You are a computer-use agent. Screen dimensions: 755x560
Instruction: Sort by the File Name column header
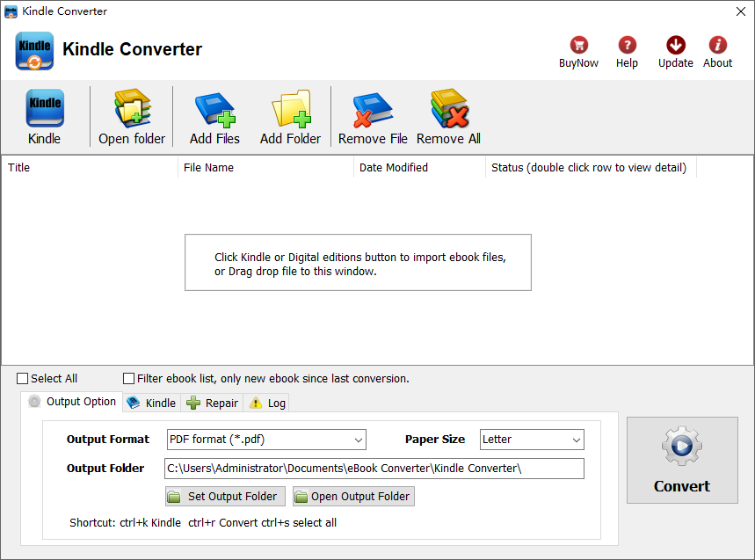265,168
